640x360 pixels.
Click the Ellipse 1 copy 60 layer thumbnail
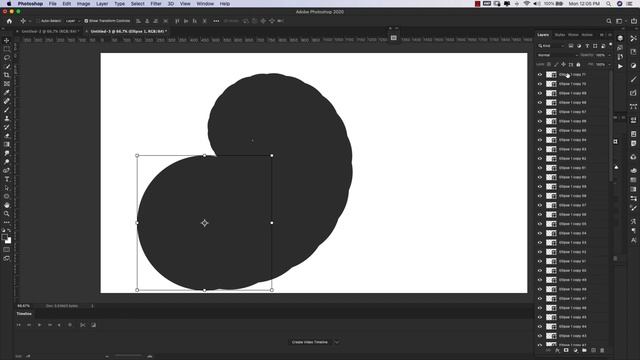551,177
